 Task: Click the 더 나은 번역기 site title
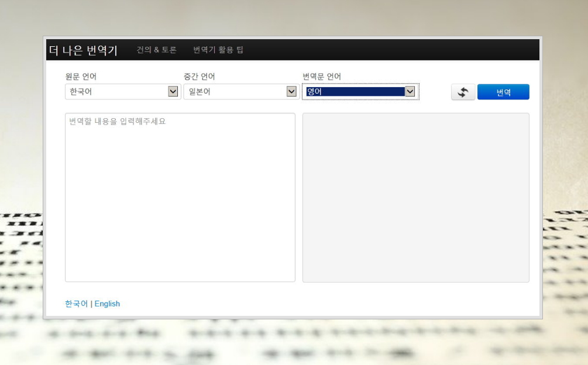pyautogui.click(x=83, y=50)
